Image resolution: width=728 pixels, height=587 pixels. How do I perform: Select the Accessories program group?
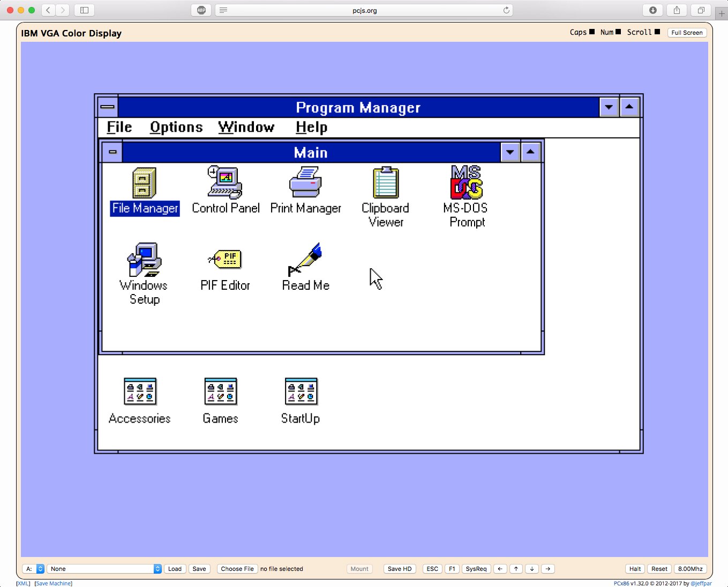(x=140, y=392)
